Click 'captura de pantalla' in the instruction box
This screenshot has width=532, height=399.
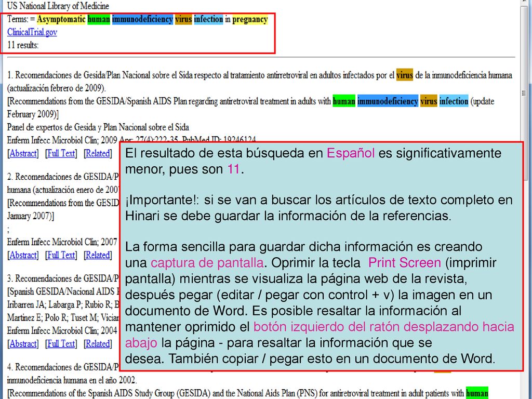(x=207, y=262)
